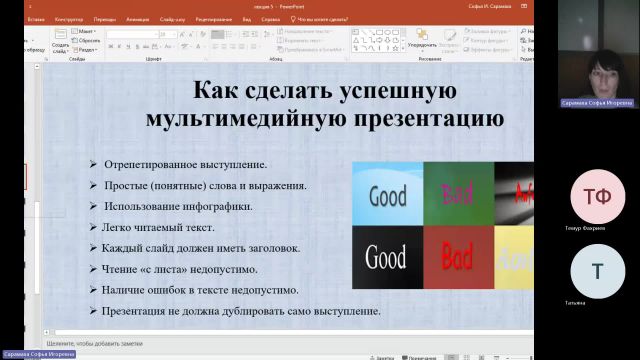Open the Раздел section dropdown
Image resolution: width=640 pixels, height=360 pixels.
click(x=85, y=50)
